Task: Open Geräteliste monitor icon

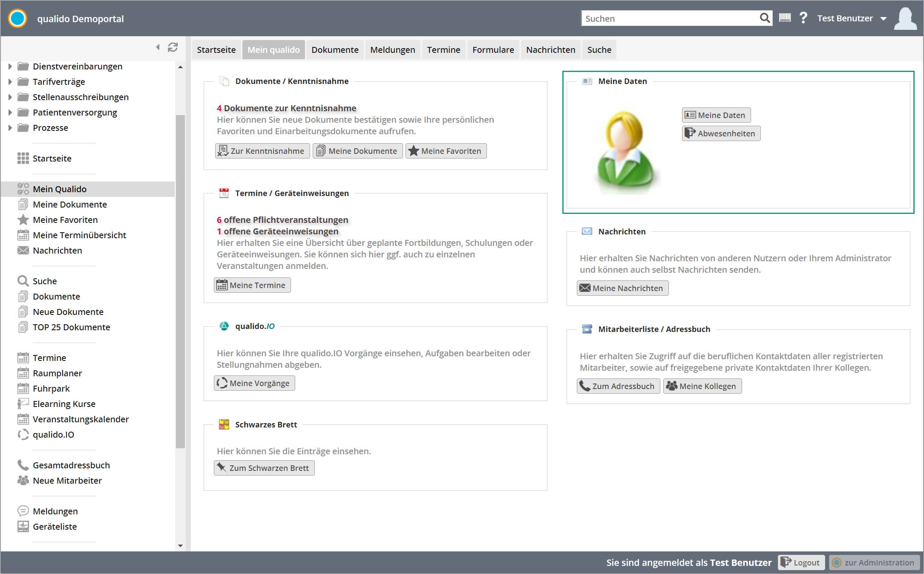Action: click(x=23, y=526)
